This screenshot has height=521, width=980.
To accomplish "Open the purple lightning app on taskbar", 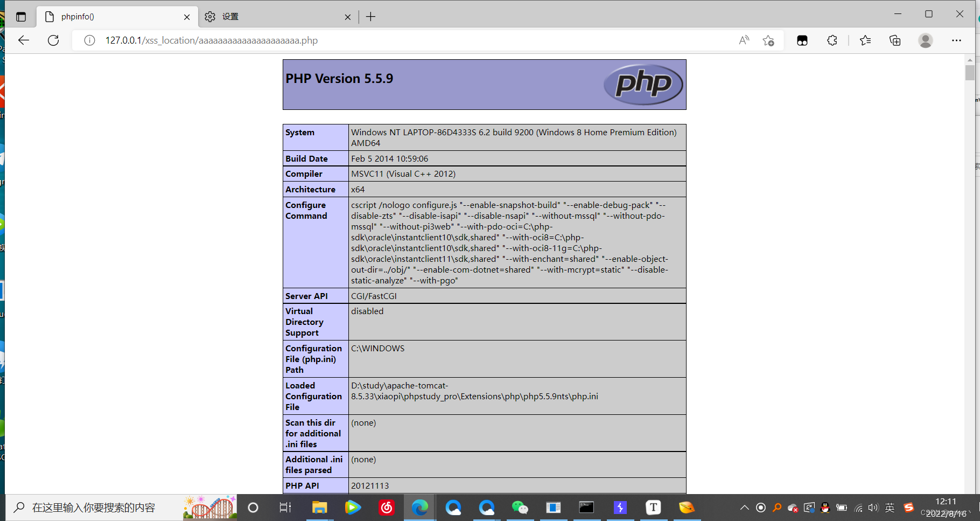I will [x=620, y=508].
